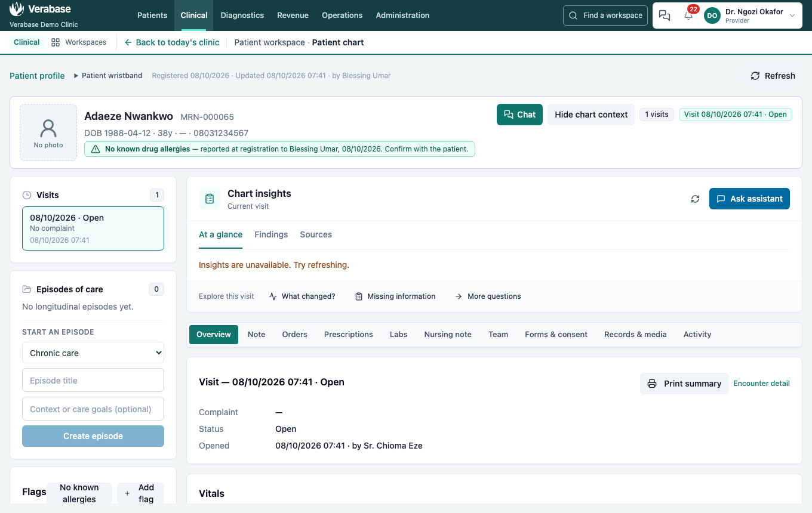The width and height of the screenshot is (812, 513).
Task: Go to the Nursing note tab
Action: (448, 335)
